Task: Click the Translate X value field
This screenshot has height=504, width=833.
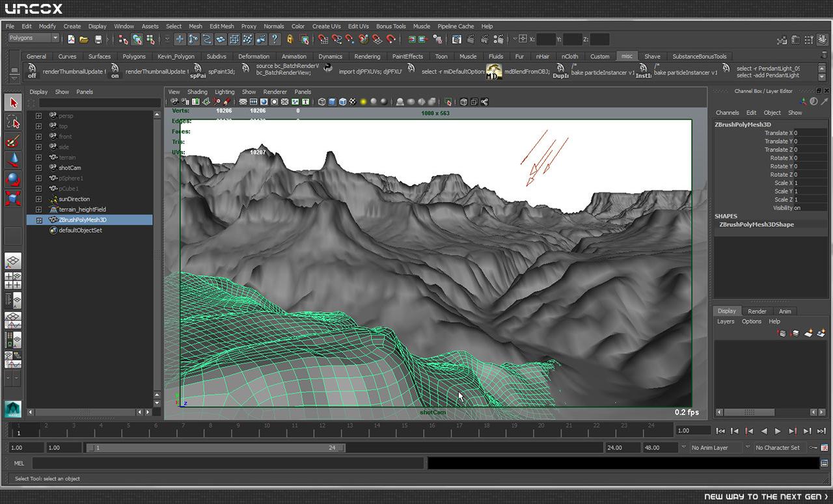Action: [810, 133]
